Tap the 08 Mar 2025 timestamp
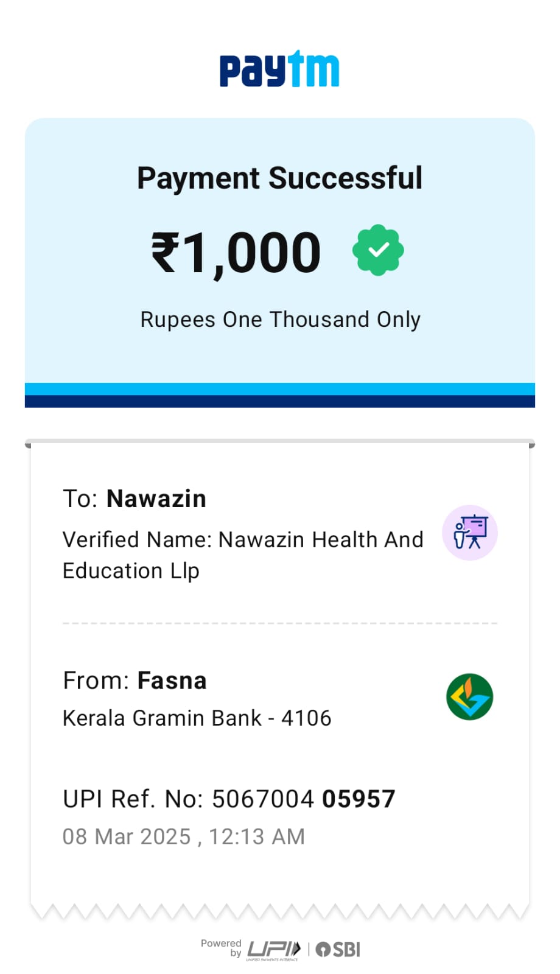 coord(183,836)
